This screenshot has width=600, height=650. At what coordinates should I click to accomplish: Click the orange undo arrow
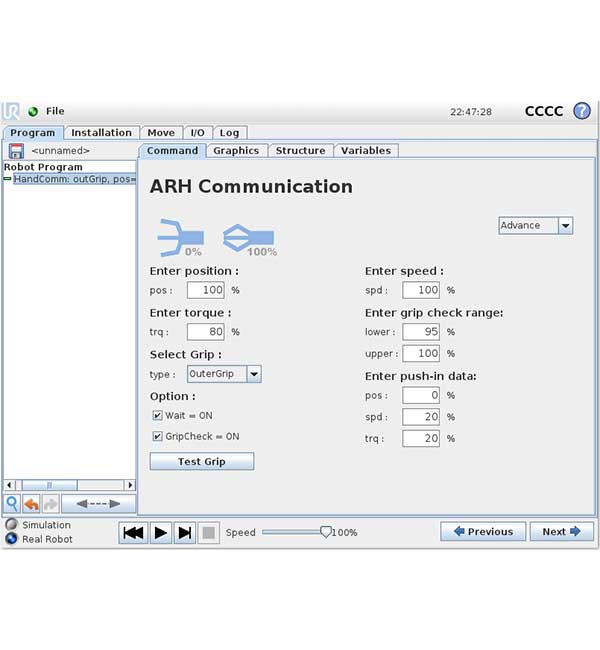click(x=32, y=504)
